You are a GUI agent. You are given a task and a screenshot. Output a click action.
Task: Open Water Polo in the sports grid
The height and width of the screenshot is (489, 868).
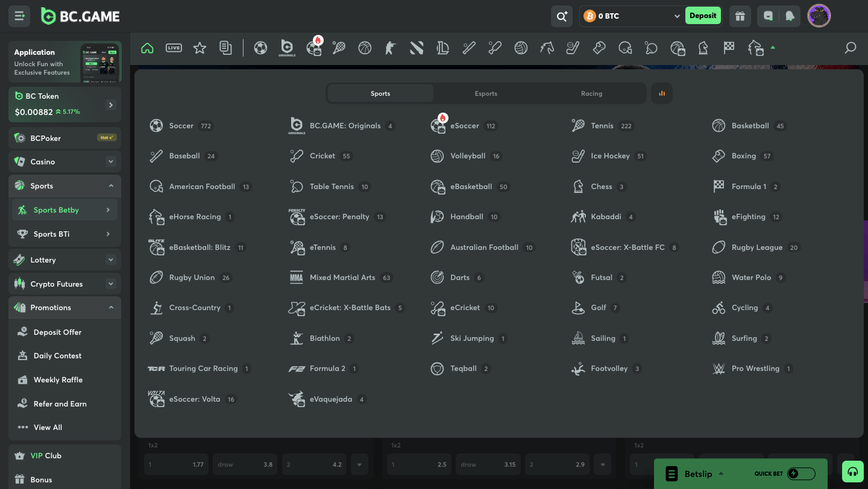coord(749,278)
